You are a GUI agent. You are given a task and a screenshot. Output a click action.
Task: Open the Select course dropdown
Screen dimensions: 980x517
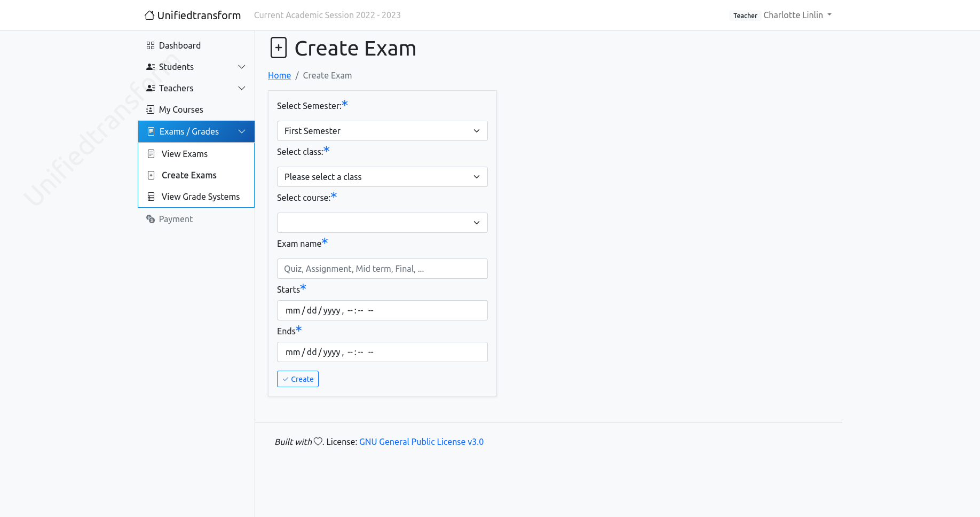382,223
